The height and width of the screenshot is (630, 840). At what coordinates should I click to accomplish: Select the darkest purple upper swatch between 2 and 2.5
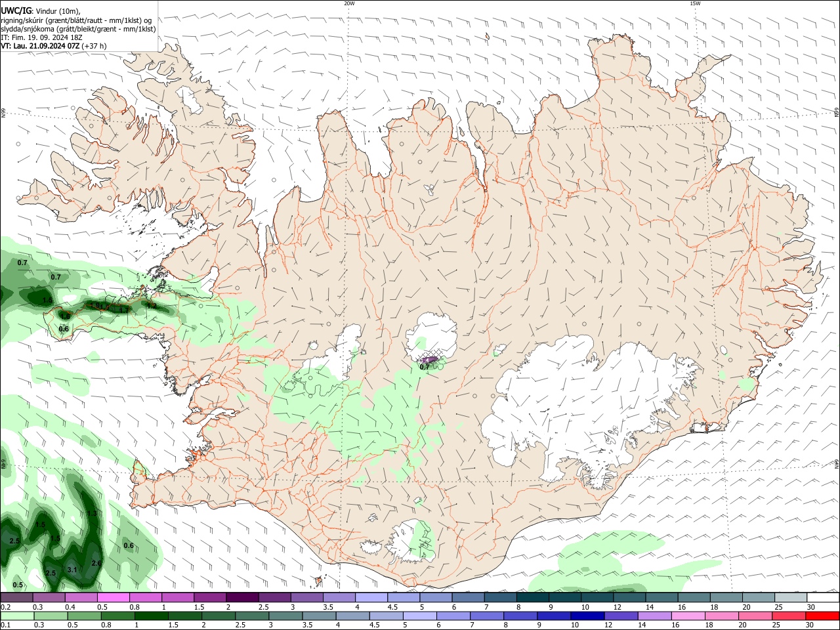[x=242, y=598]
